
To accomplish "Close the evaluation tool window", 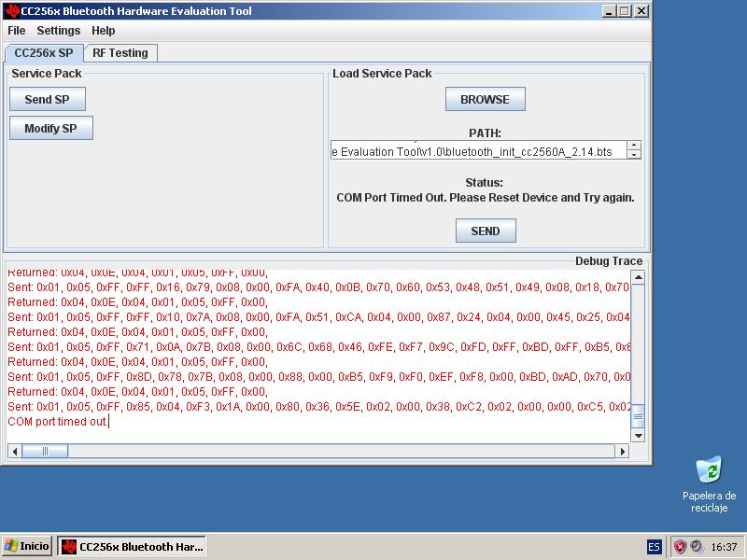I will tap(641, 11).
